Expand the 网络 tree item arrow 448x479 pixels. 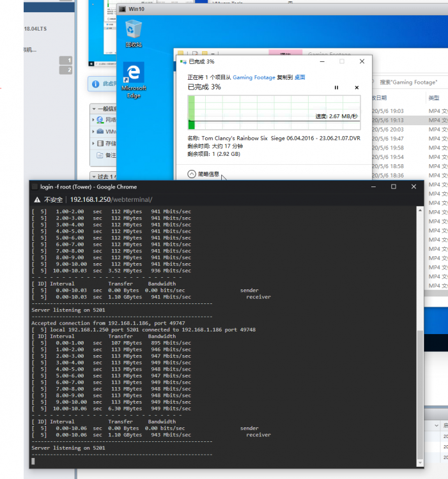(x=93, y=120)
